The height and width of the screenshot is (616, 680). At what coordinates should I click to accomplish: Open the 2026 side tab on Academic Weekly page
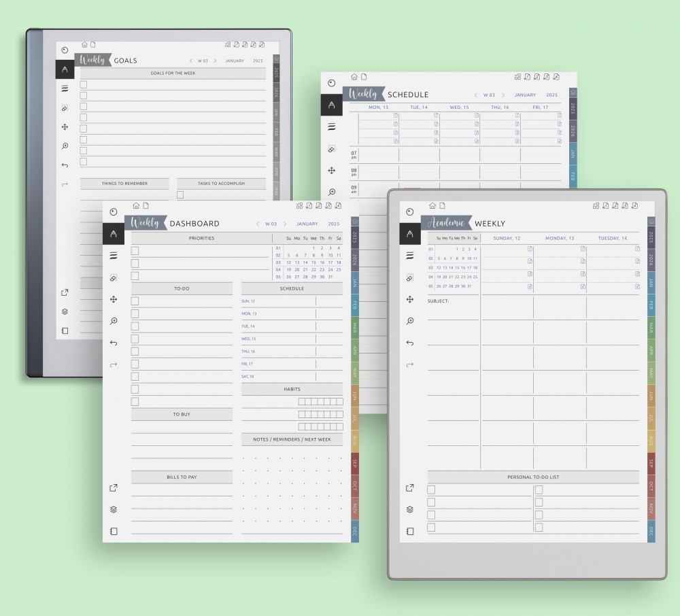point(651,260)
